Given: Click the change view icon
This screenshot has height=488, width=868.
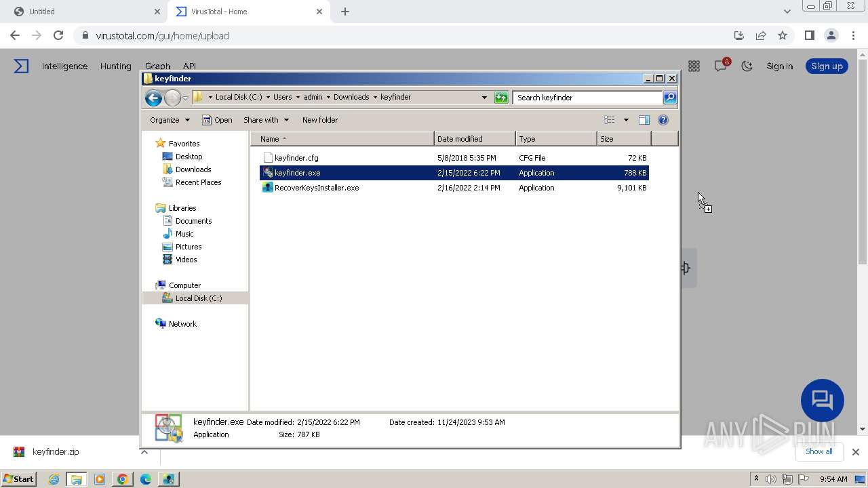Looking at the screenshot, I should pos(610,120).
